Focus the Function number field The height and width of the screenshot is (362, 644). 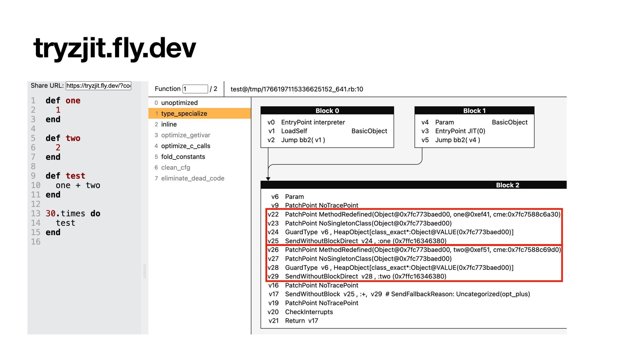point(195,89)
